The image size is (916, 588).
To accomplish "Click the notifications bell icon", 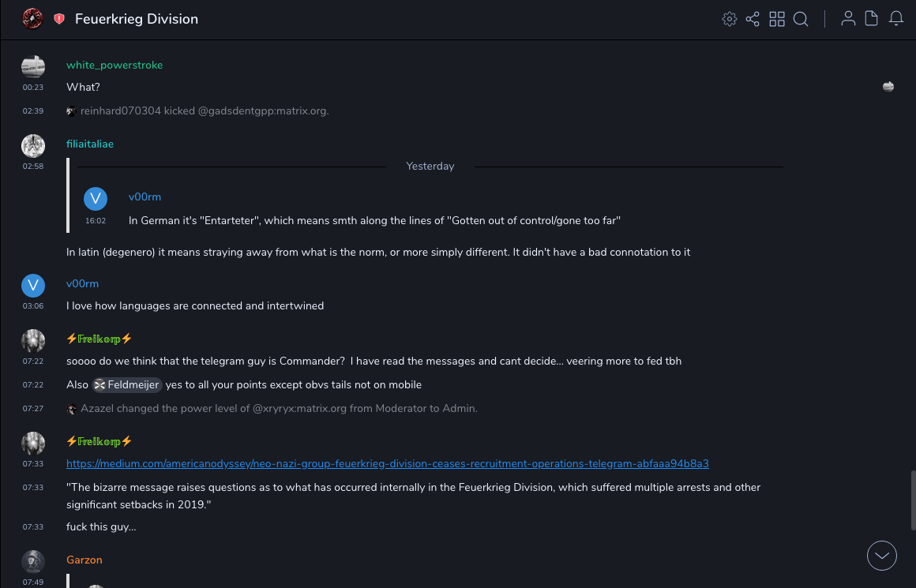I will click(896, 19).
